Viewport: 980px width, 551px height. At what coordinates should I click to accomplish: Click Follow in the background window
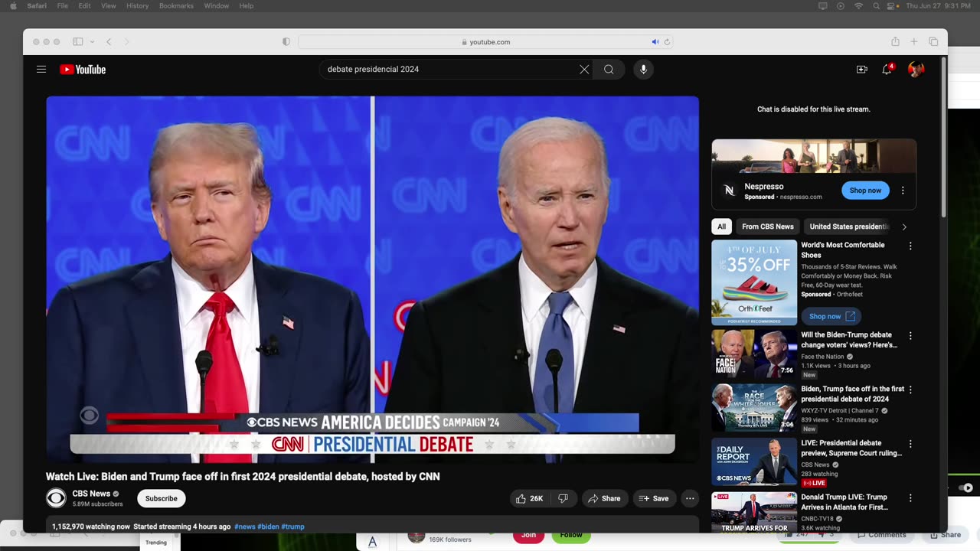pyautogui.click(x=571, y=535)
